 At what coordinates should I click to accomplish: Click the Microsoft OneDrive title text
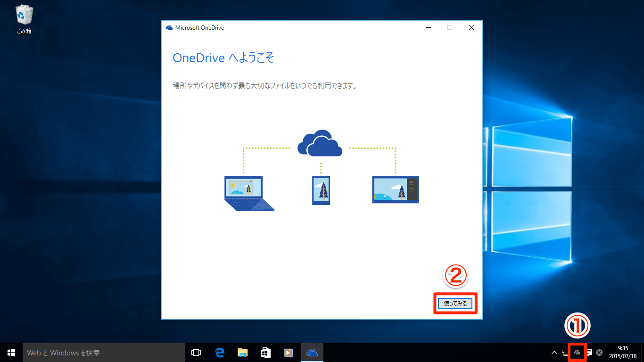(x=199, y=27)
